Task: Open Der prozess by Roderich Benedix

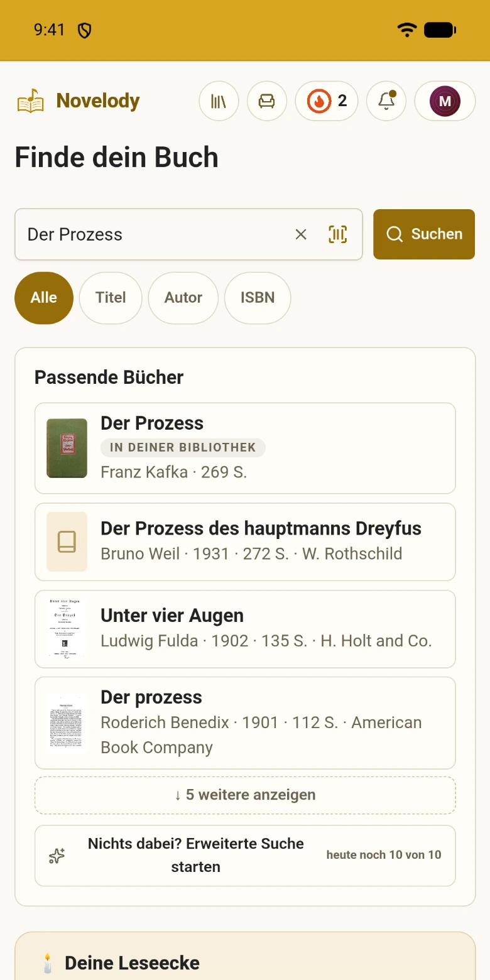Action: pyautogui.click(x=245, y=722)
